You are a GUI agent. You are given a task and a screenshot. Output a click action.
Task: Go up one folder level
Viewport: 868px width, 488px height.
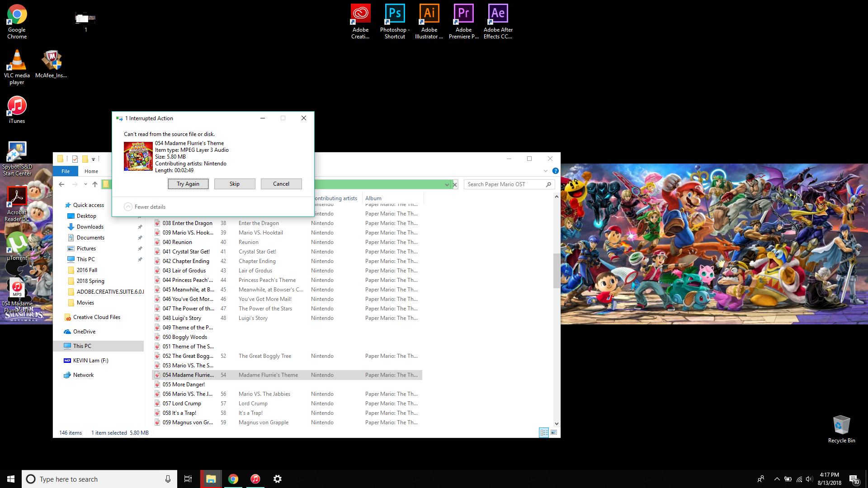point(95,184)
